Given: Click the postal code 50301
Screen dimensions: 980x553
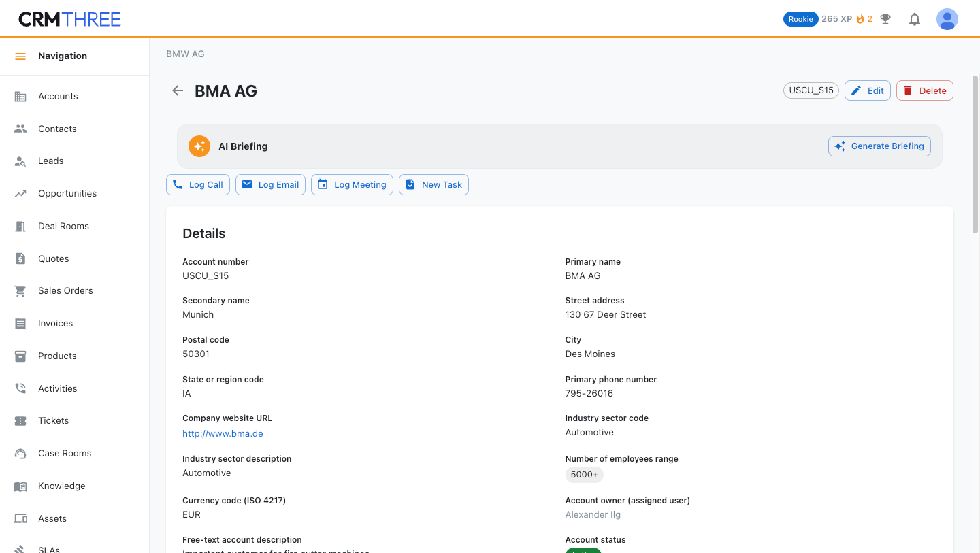Looking at the screenshot, I should (x=196, y=354).
